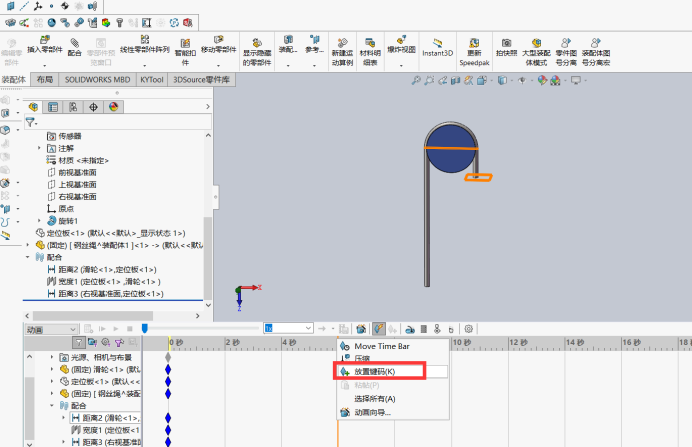The image size is (692, 447).
Task: Open the Animation Wizard toolbar icon
Action: [x=361, y=329]
